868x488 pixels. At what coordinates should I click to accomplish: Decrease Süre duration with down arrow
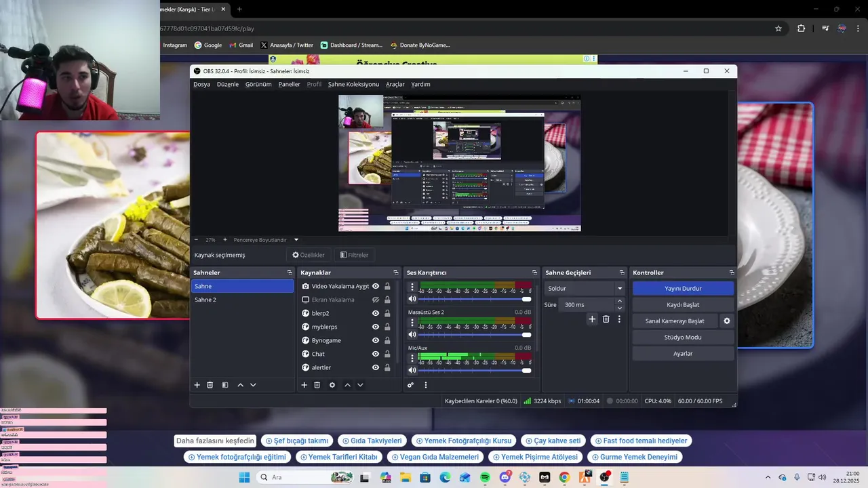click(x=619, y=308)
